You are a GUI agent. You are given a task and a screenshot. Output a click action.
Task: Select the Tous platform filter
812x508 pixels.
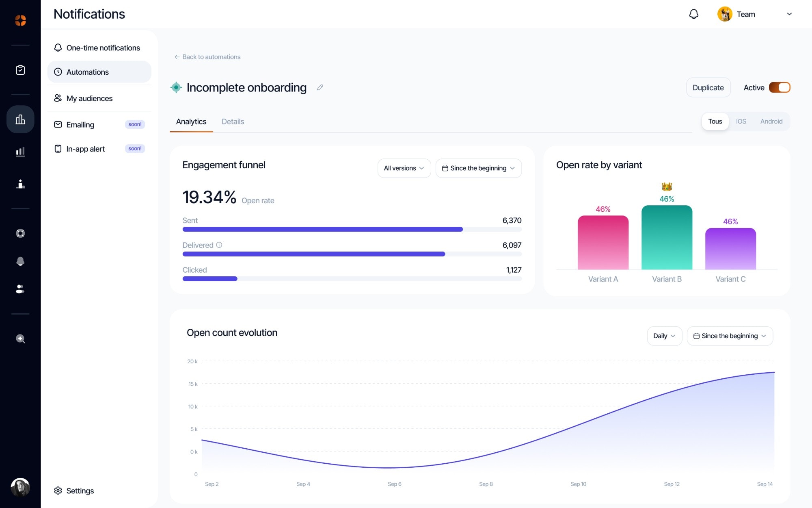coord(715,122)
